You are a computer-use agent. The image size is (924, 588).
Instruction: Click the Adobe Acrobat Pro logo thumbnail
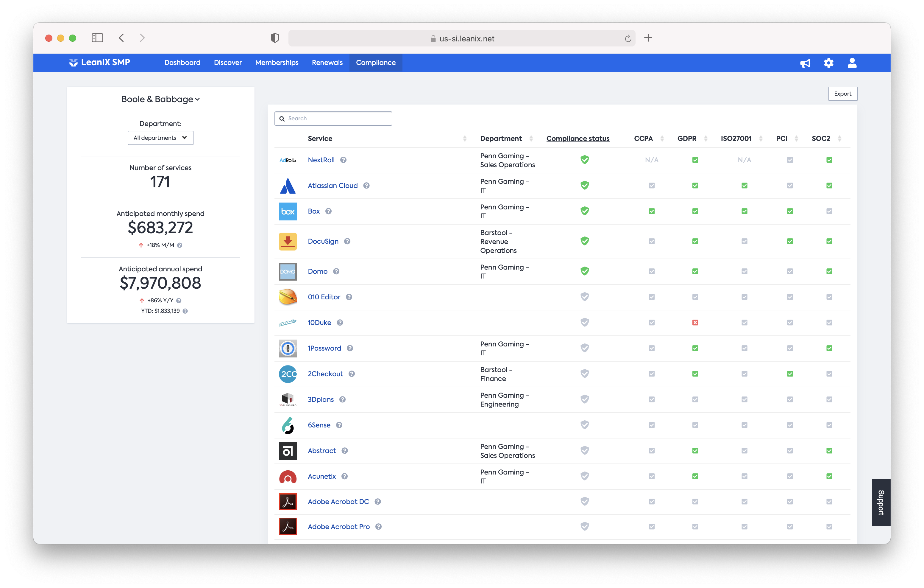pyautogui.click(x=288, y=527)
